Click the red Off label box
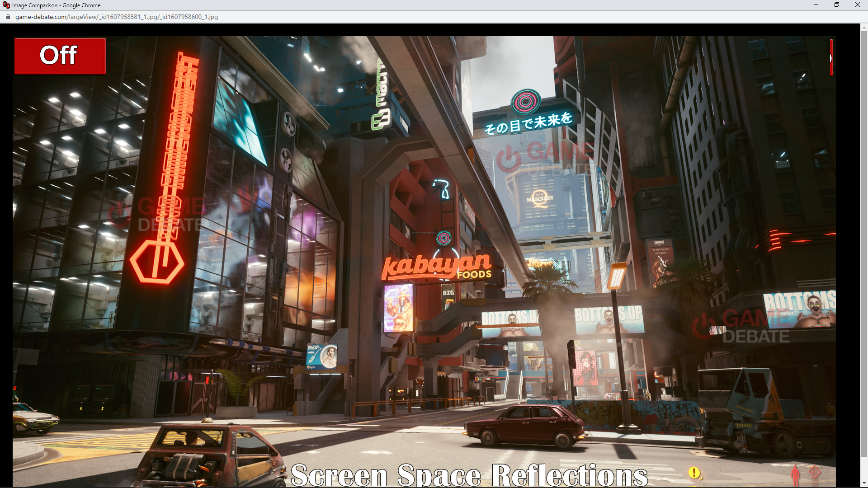Screen dimensions: 868x488 (x=60, y=56)
